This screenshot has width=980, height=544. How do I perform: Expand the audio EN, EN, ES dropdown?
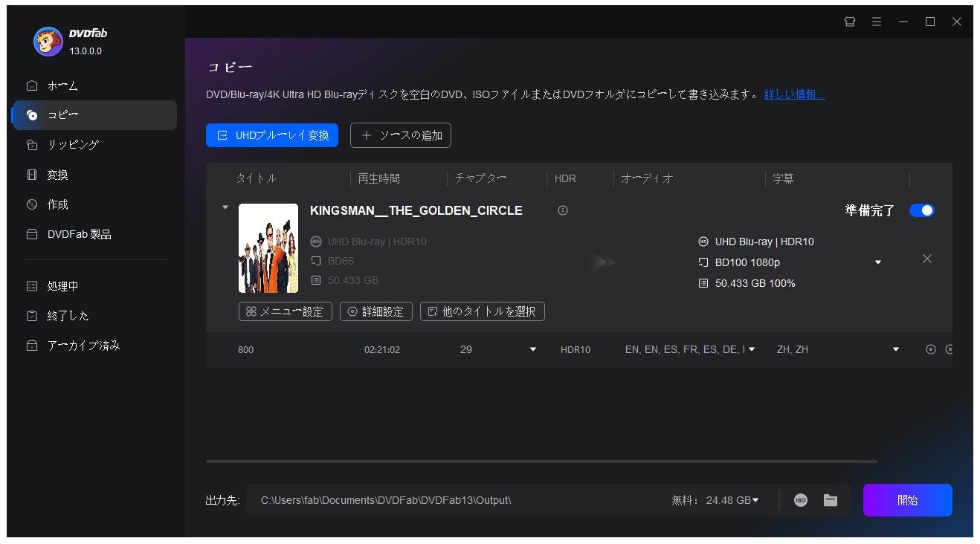(x=752, y=349)
